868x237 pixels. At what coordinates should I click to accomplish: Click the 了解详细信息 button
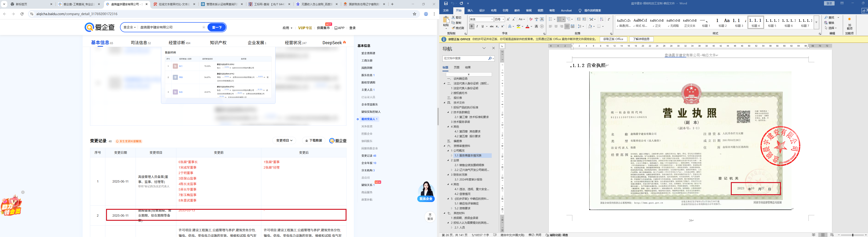[641, 39]
